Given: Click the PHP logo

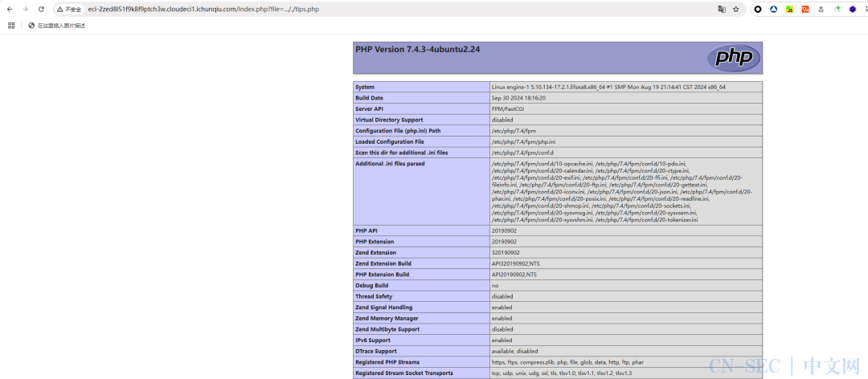Looking at the screenshot, I should pyautogui.click(x=734, y=58).
